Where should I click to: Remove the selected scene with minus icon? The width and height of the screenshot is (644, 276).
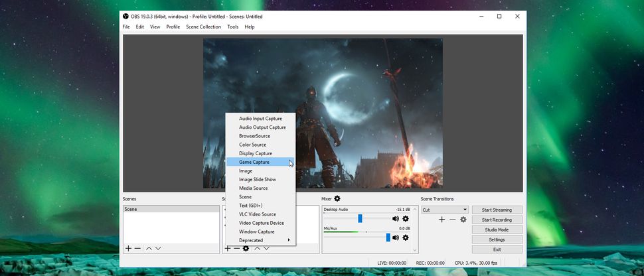pos(137,249)
